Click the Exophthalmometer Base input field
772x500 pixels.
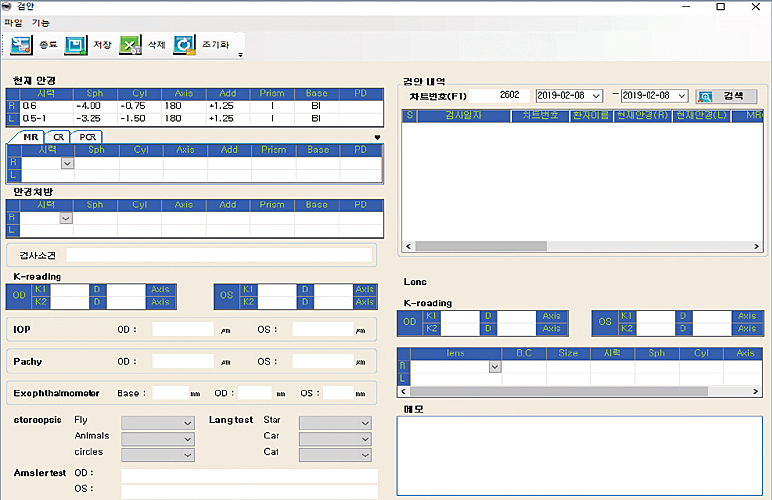tap(171, 393)
